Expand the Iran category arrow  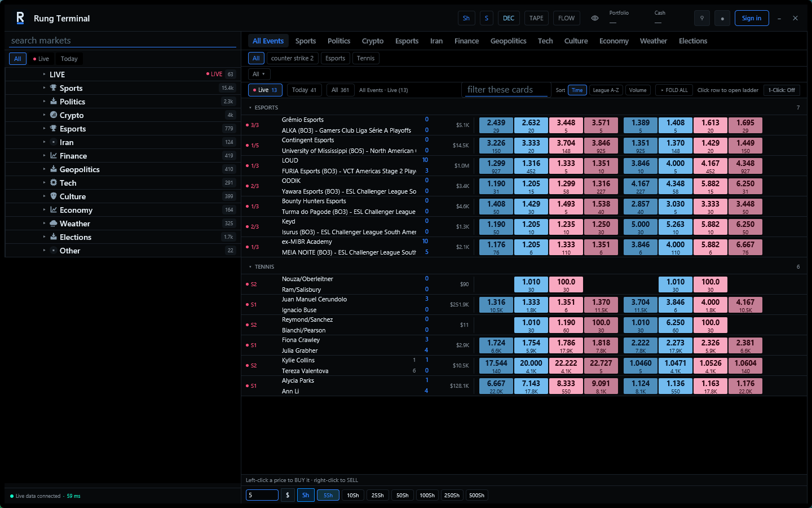click(44, 142)
